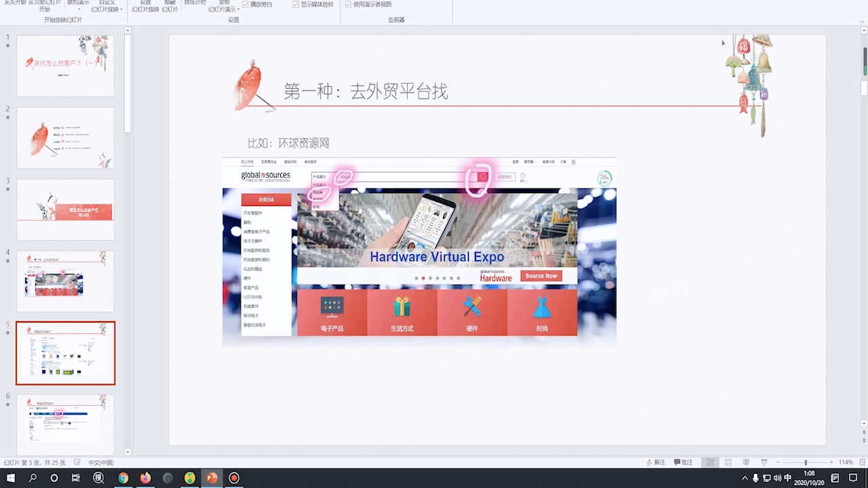Viewport: 868px width, 488px height.
Task: Select slide 4 thumbnail
Action: [x=65, y=281]
